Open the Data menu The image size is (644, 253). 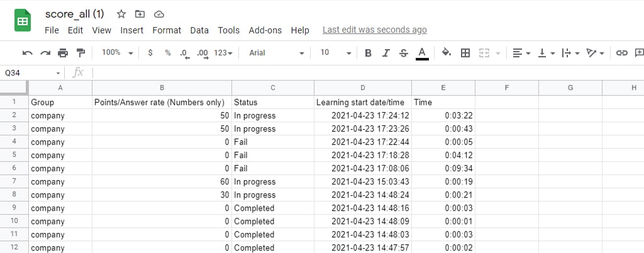pyautogui.click(x=199, y=30)
